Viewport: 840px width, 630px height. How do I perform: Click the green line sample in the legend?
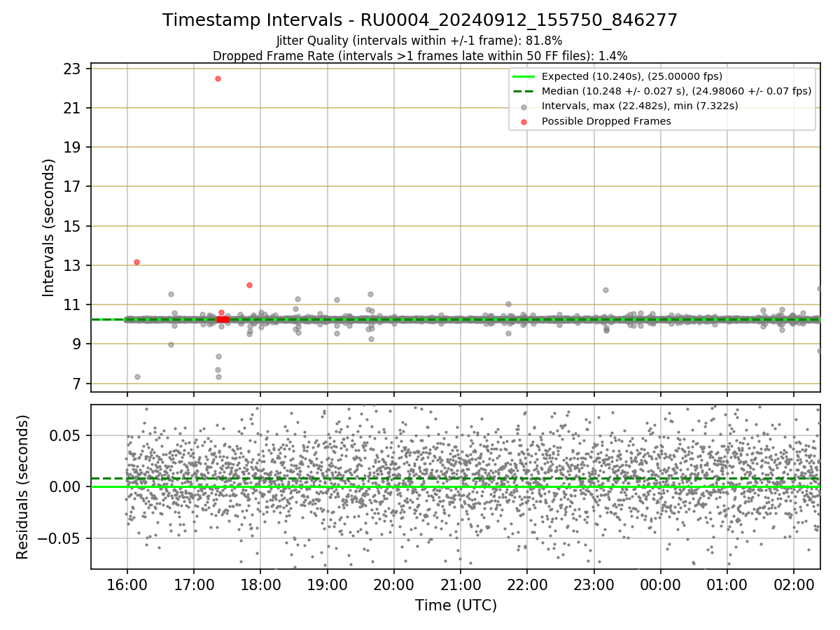point(524,76)
